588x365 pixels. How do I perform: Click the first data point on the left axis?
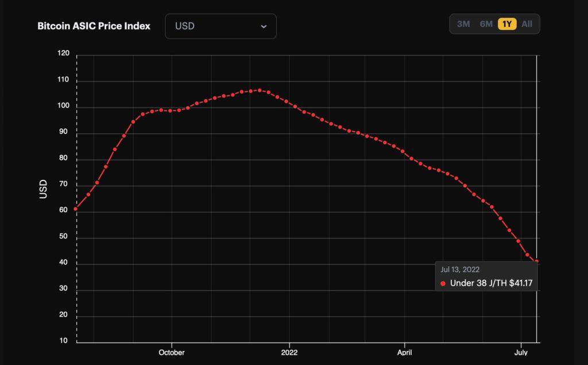76,209
